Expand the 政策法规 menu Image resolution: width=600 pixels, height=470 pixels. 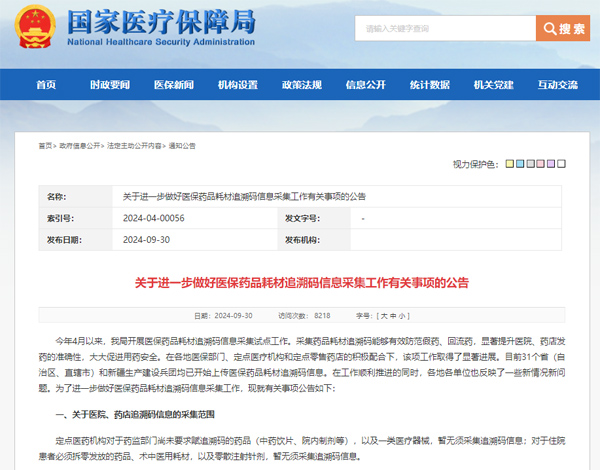pyautogui.click(x=301, y=84)
